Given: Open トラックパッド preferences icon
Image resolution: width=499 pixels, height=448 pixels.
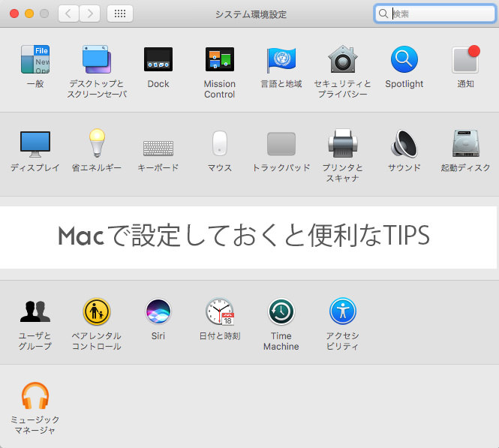Looking at the screenshot, I should click(x=281, y=144).
